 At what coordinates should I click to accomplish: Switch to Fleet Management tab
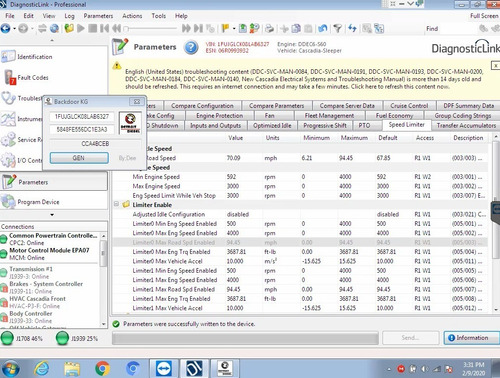click(x=329, y=116)
